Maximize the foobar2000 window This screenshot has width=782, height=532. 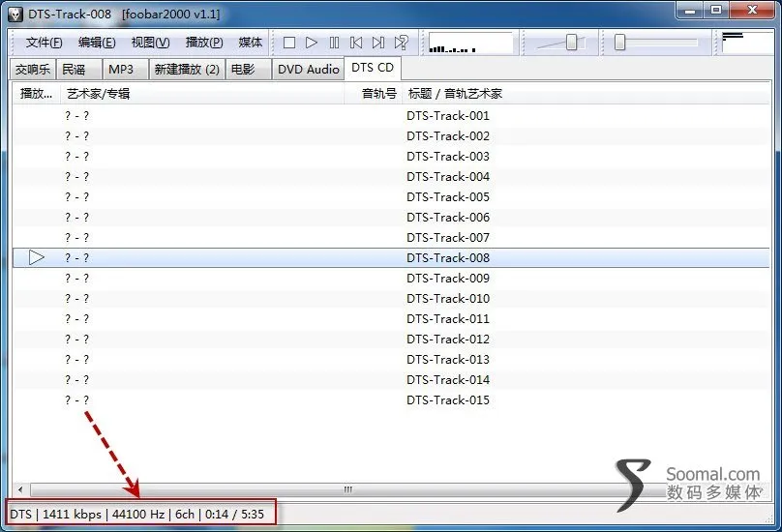point(716,11)
